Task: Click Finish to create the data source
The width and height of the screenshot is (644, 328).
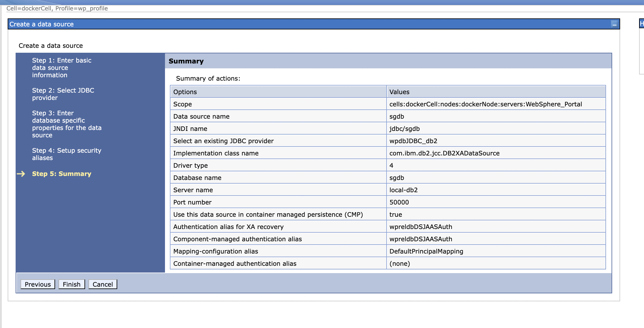Action: (71, 284)
